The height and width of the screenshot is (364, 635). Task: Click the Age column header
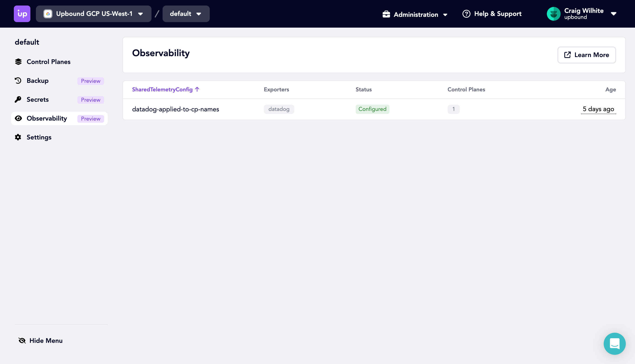[611, 90]
